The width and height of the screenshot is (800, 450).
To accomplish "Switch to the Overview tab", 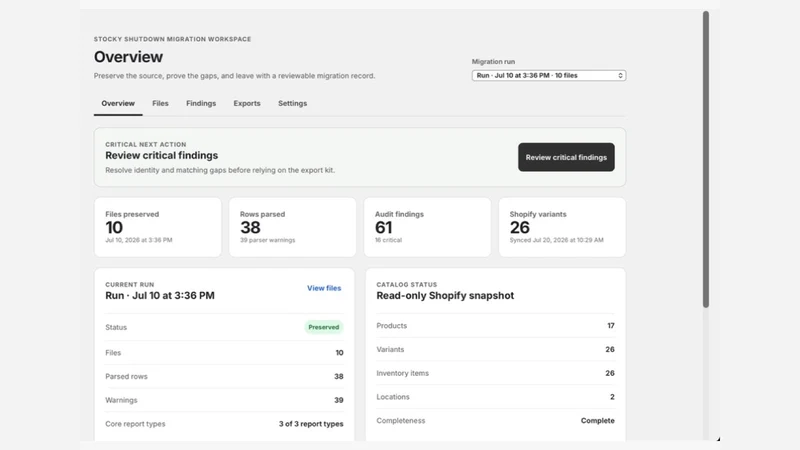I will click(x=118, y=104).
